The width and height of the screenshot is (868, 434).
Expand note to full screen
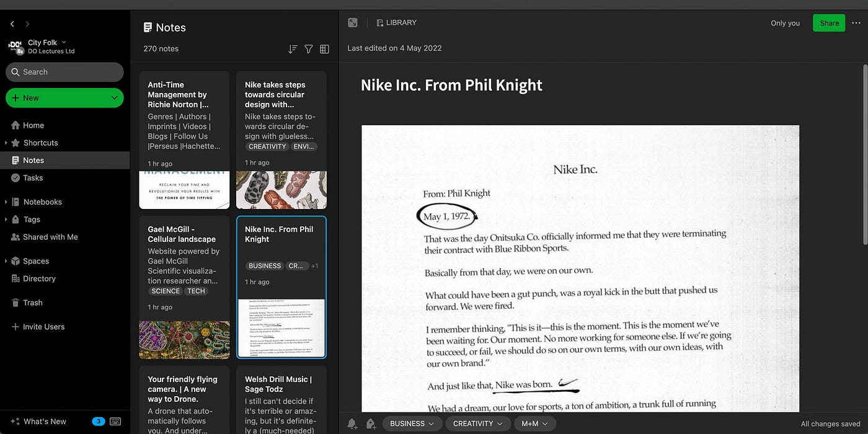coord(353,23)
